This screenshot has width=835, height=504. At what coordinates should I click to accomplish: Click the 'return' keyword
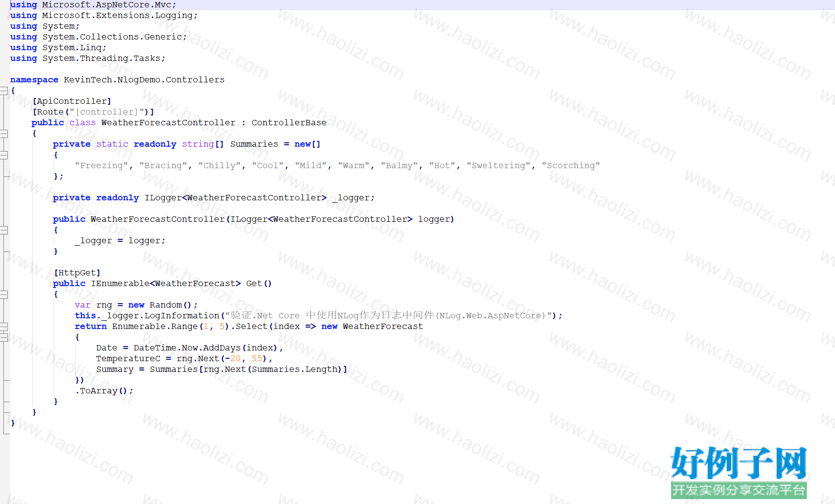(x=91, y=327)
